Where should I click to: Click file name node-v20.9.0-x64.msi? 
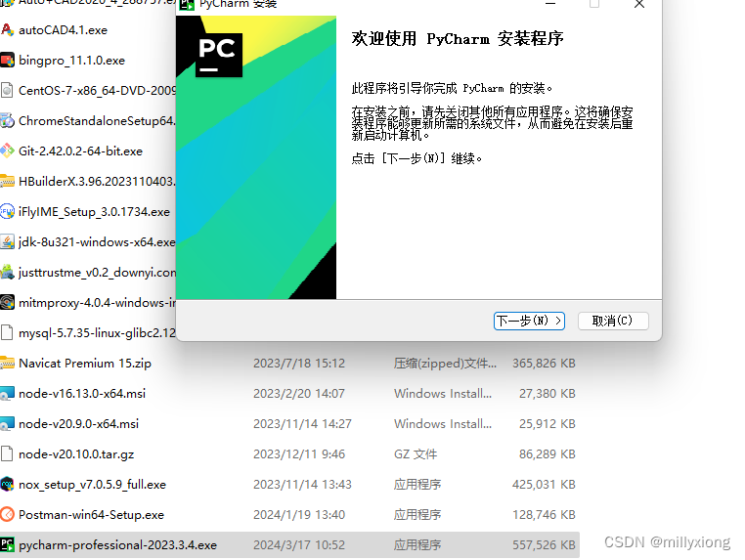tap(79, 424)
